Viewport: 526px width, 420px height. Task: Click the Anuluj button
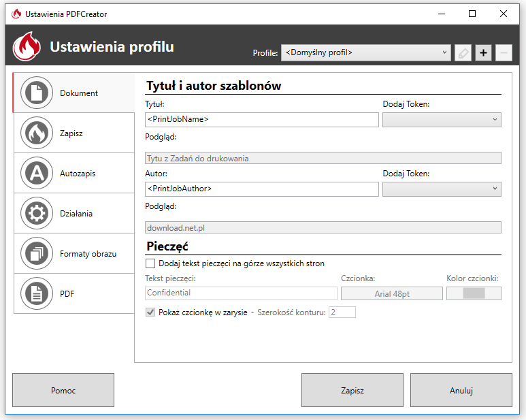tap(461, 390)
